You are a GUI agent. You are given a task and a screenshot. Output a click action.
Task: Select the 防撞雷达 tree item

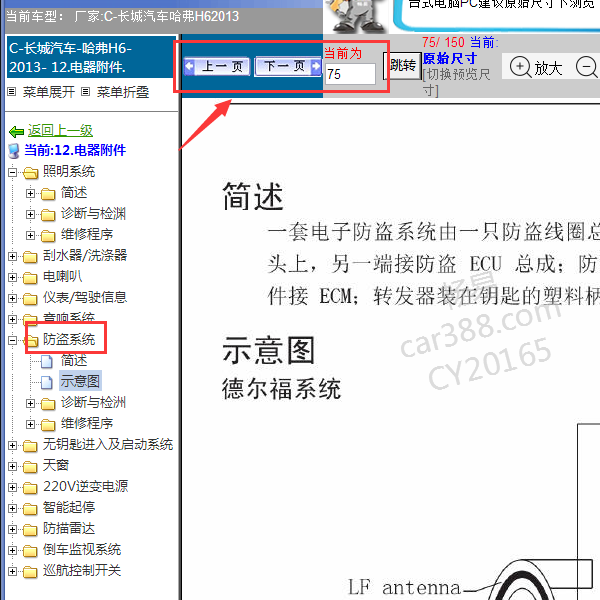[69, 528]
